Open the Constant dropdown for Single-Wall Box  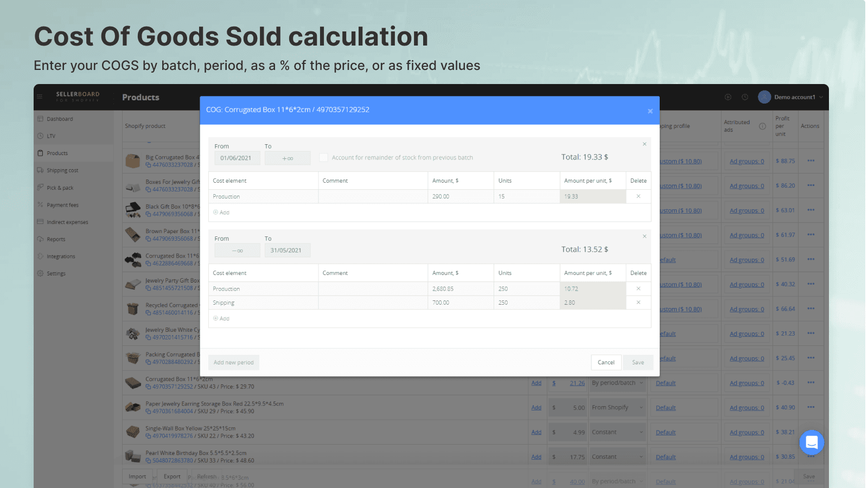coord(618,433)
